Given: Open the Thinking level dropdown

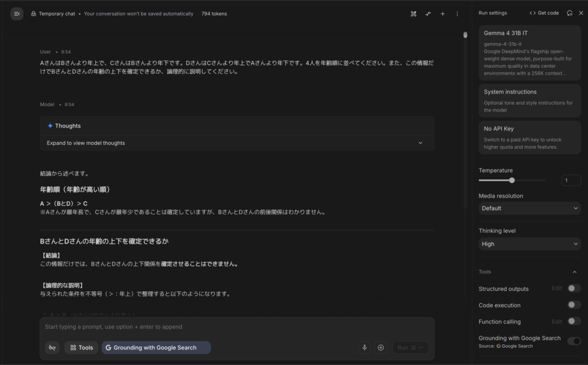Looking at the screenshot, I should [529, 244].
